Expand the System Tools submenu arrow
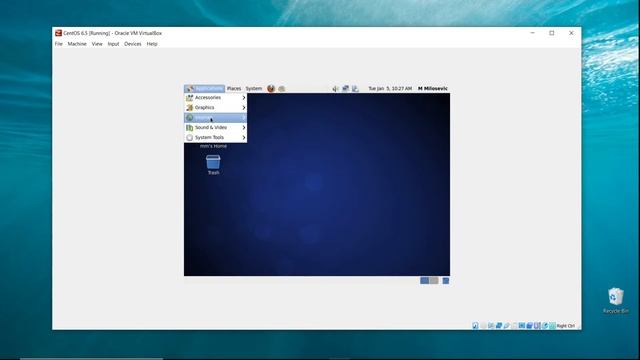This screenshot has height=360, width=640. click(244, 138)
